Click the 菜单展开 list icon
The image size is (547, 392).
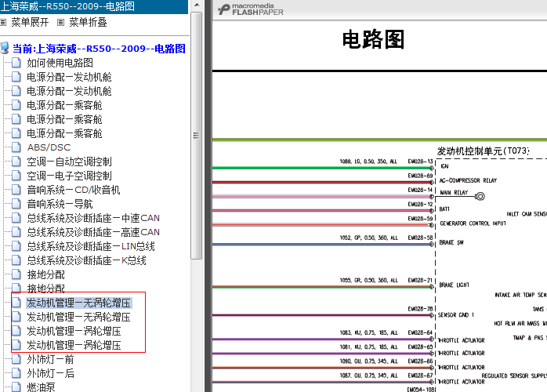pos(3,23)
